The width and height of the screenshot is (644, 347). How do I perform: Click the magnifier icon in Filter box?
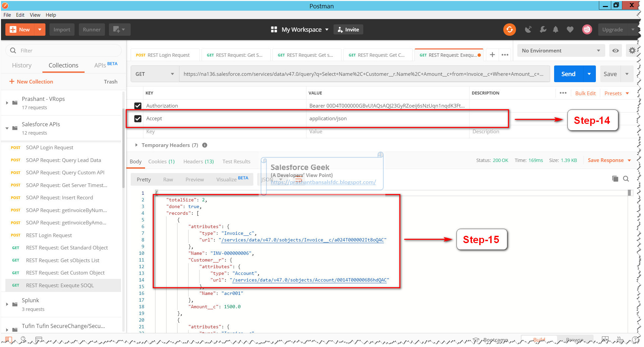coord(13,50)
